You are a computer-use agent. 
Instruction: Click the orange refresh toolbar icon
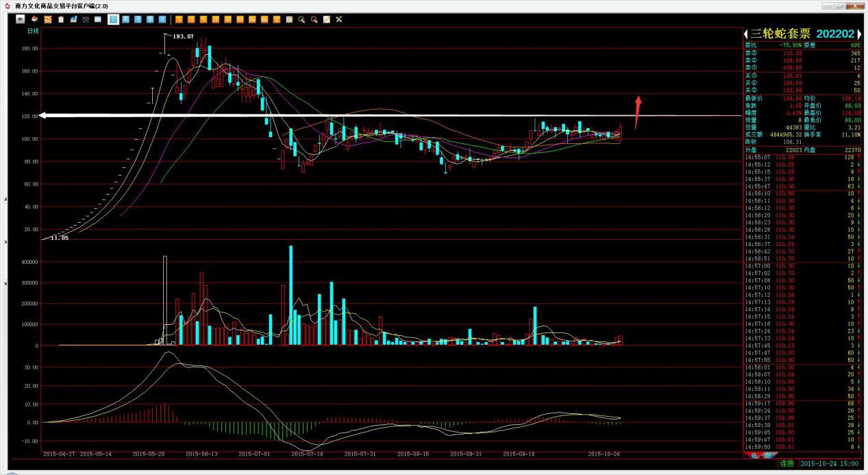[47, 19]
